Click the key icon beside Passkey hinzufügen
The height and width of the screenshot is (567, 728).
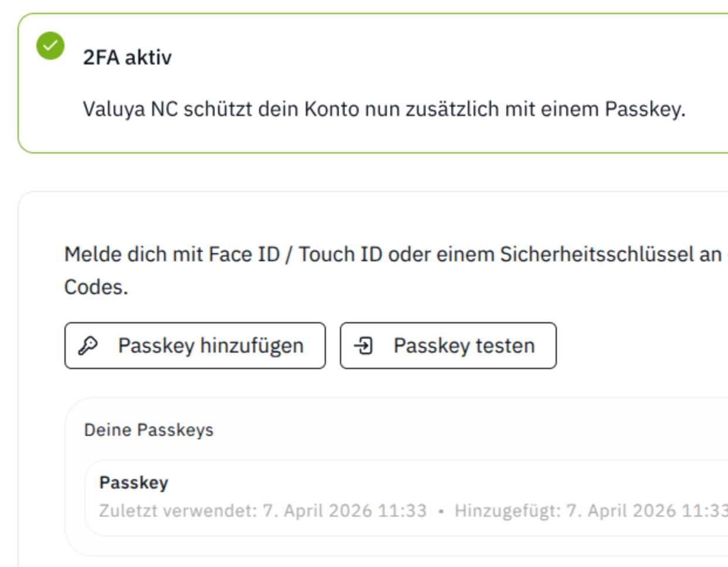tap(88, 346)
